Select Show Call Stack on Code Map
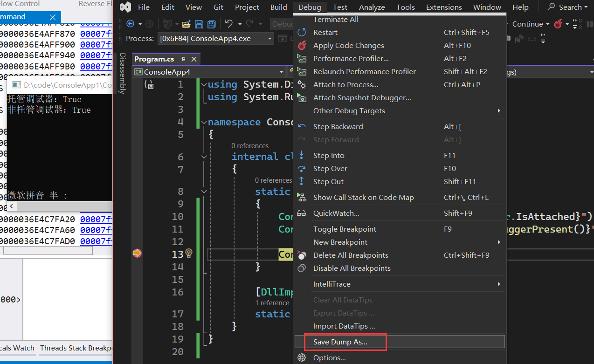The image size is (594, 364). click(400, 197)
